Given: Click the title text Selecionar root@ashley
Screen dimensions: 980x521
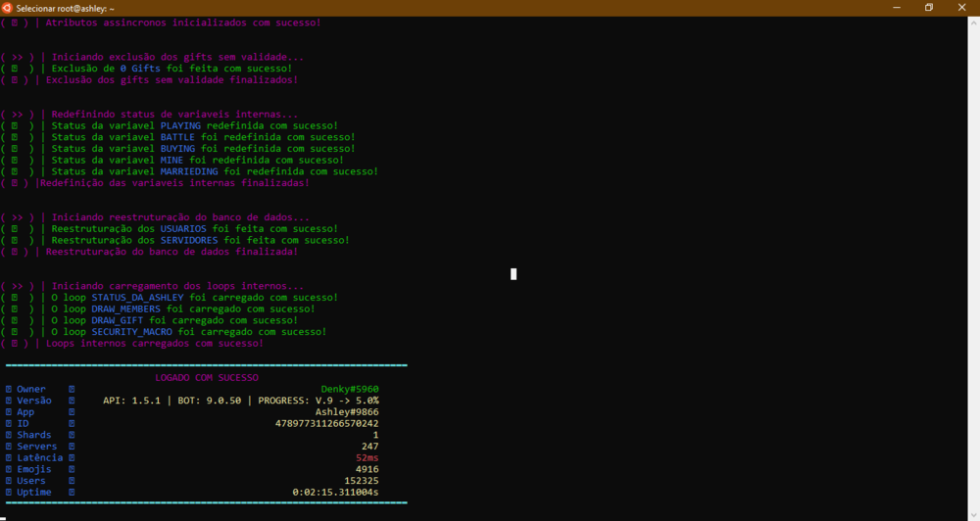Looking at the screenshot, I should coord(65,8).
